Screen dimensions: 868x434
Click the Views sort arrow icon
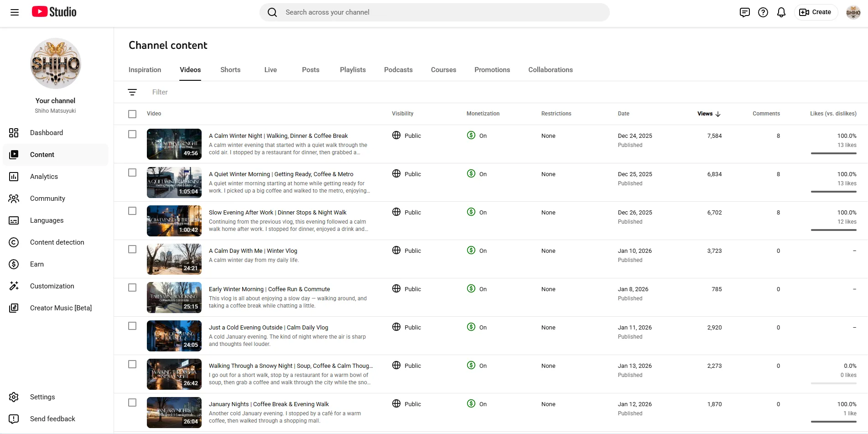(x=718, y=114)
